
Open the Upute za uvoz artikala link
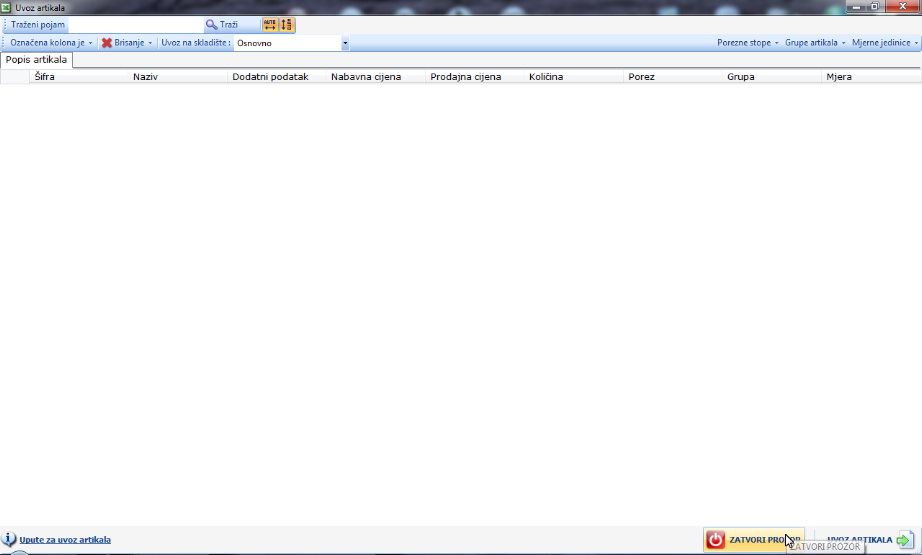65,540
